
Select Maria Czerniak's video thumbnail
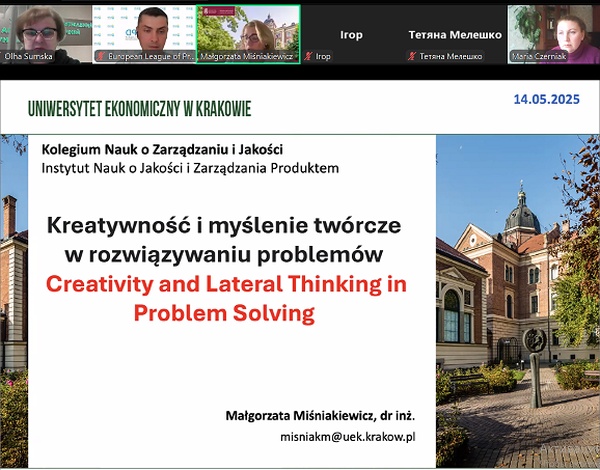coord(553,30)
